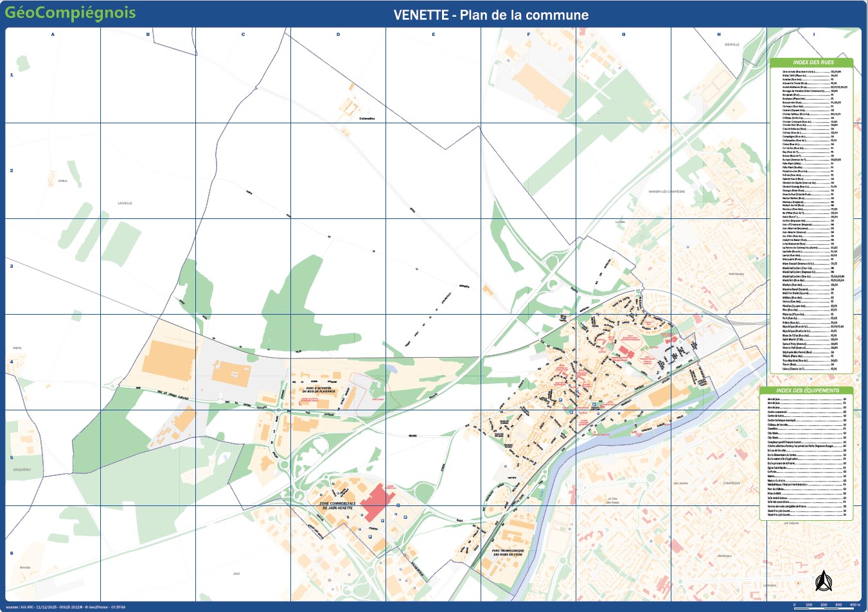Click the distance scale bar at the bottom right
Viewport: 868px width, 612px height.
pos(826,604)
